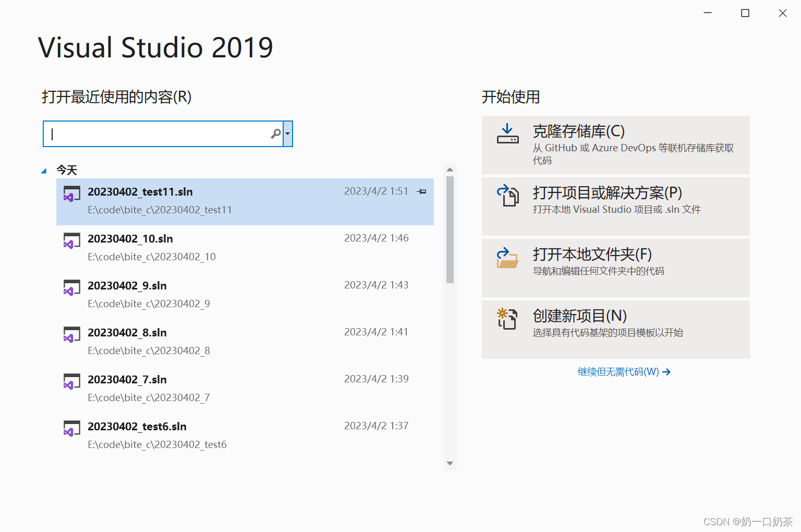
Task: Collapse the 今天 recent items group
Action: 44,170
